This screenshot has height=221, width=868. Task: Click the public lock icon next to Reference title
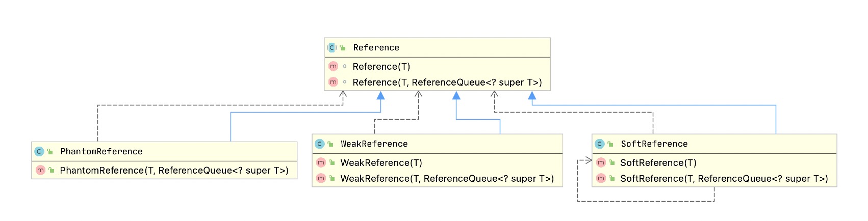click(343, 47)
